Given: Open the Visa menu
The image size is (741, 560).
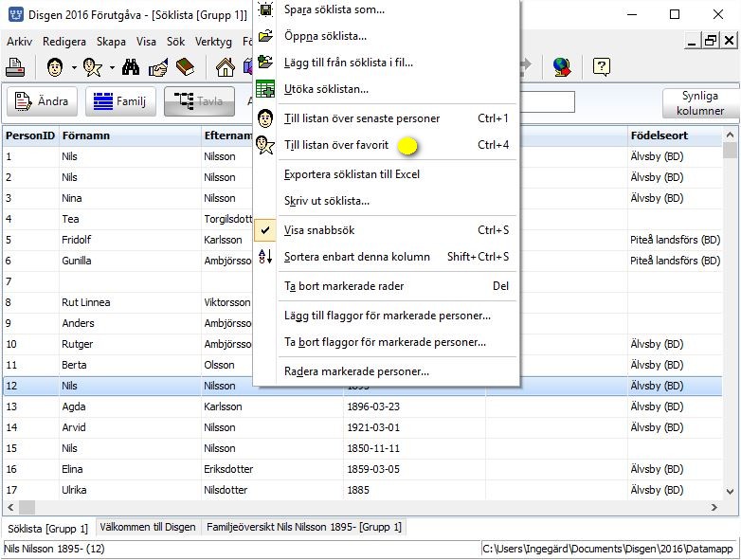Looking at the screenshot, I should (146, 42).
